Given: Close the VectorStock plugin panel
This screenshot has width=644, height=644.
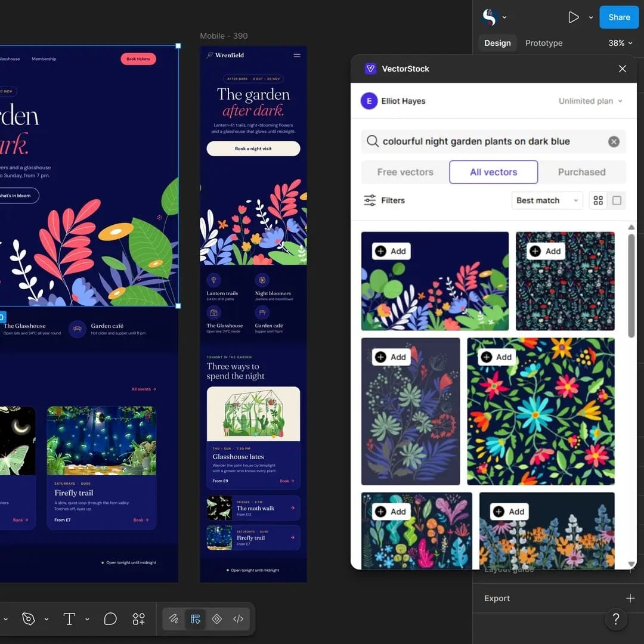Looking at the screenshot, I should point(622,69).
